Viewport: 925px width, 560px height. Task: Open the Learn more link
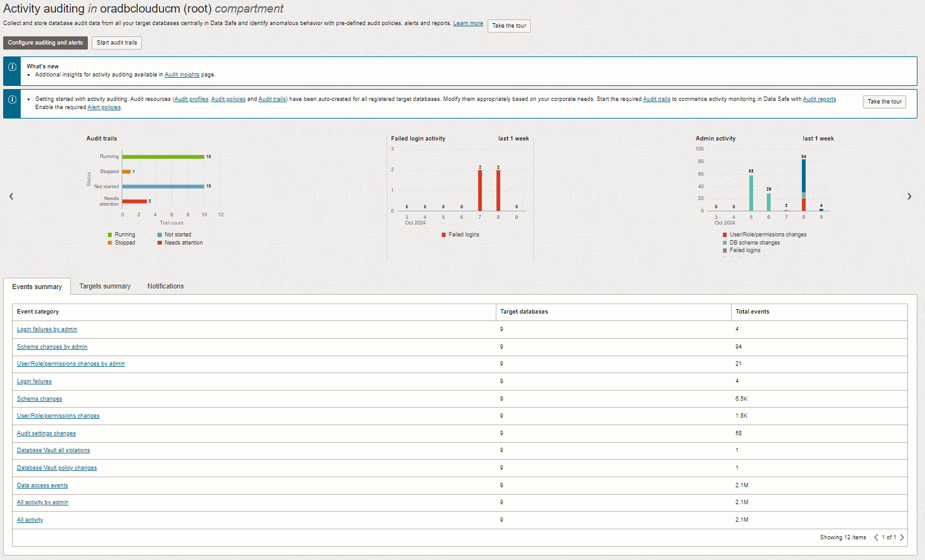tap(468, 23)
